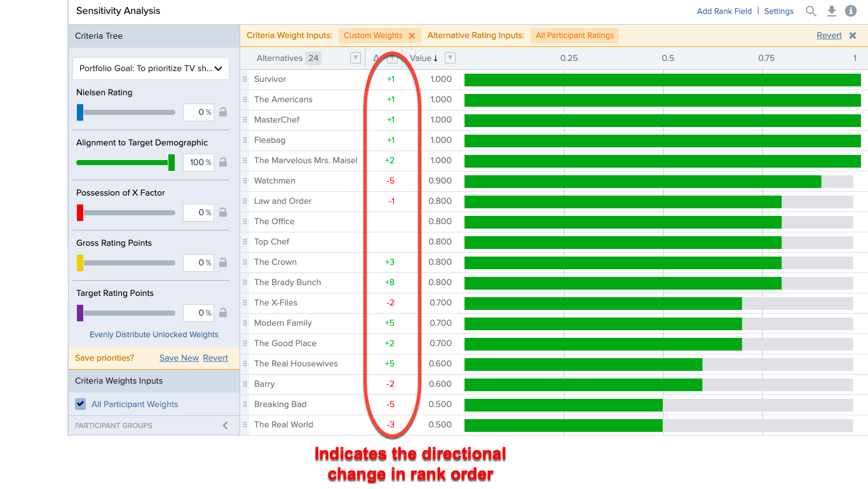This screenshot has height=489, width=868.
Task: Adjust Alignment to Target Demographic slider handle
Action: pyautogui.click(x=172, y=163)
